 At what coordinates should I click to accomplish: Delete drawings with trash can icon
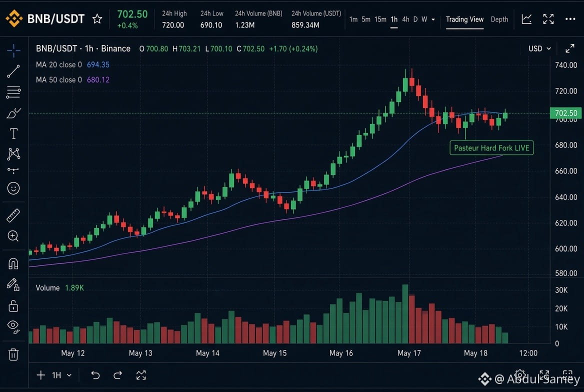point(13,354)
